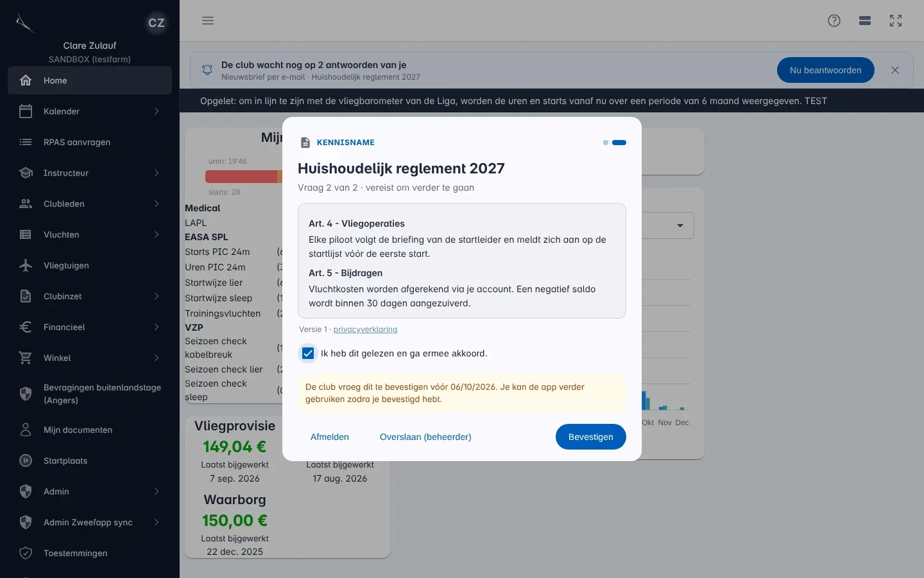Click the RPAS aanvragen list icon

pos(26,142)
